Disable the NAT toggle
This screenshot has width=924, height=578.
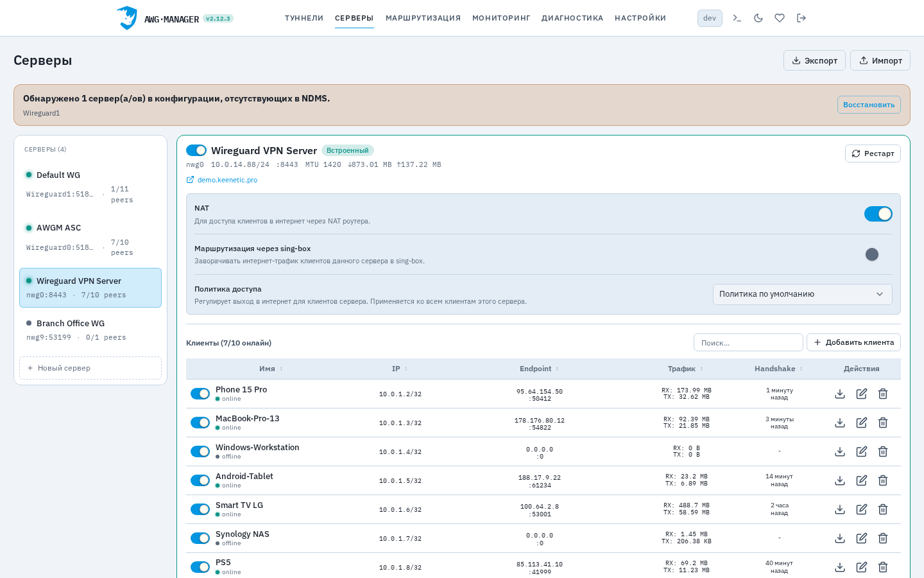click(878, 214)
